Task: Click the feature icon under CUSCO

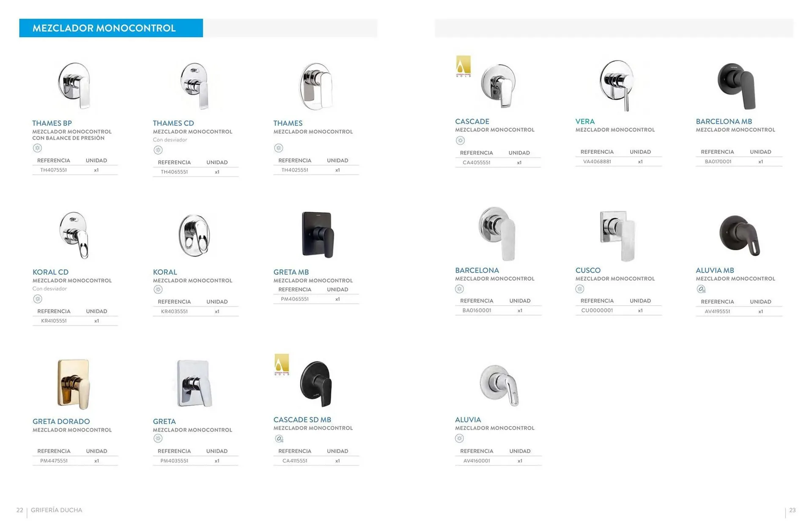Action: pos(580,289)
